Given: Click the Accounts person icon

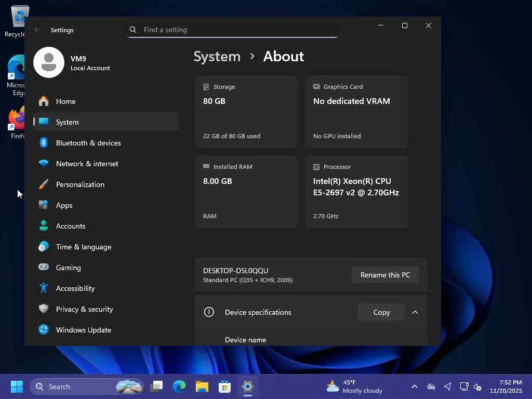Looking at the screenshot, I should click(44, 225).
